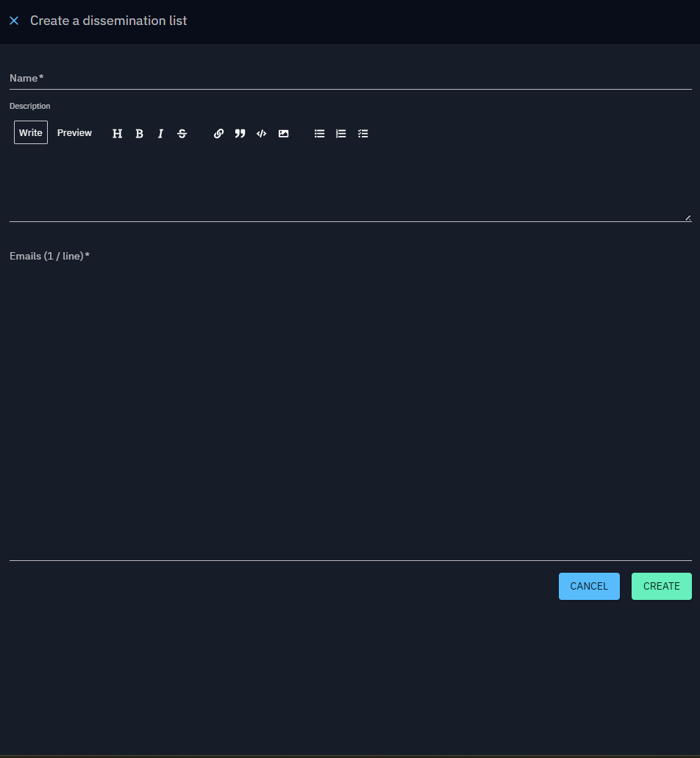Add a checklist to description
The height and width of the screenshot is (758, 700).
(x=362, y=134)
